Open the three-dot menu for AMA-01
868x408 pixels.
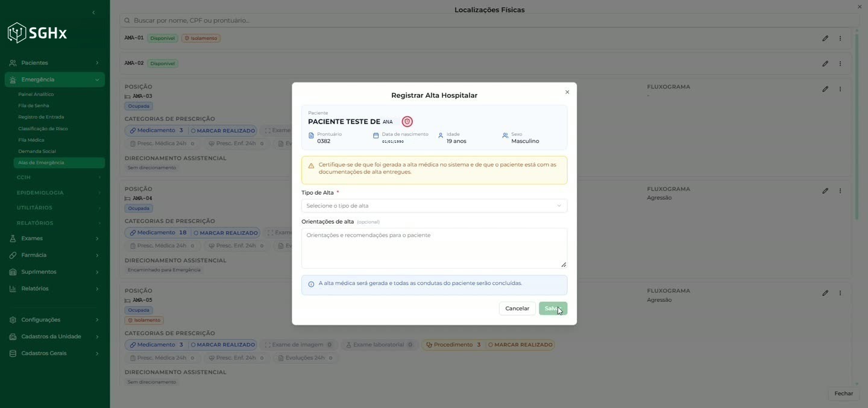(x=840, y=39)
